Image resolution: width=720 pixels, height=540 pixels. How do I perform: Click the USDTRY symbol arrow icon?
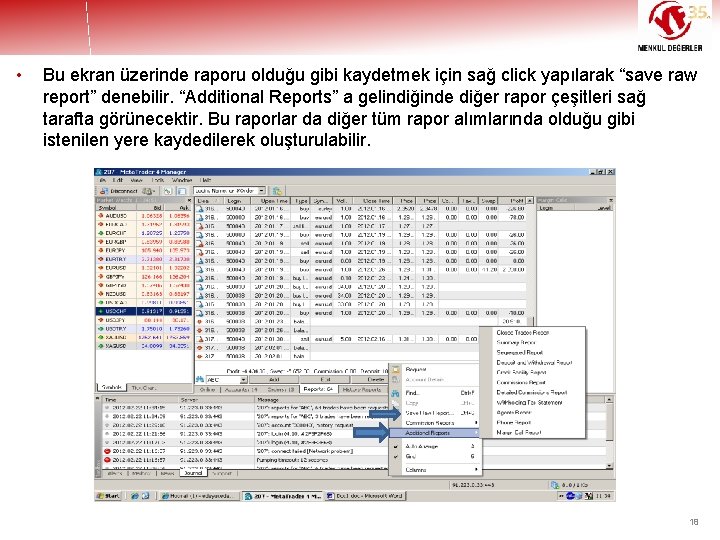101,329
